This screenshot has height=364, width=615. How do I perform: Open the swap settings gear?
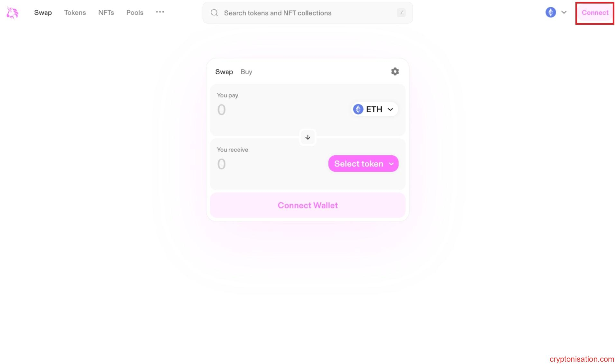[395, 71]
